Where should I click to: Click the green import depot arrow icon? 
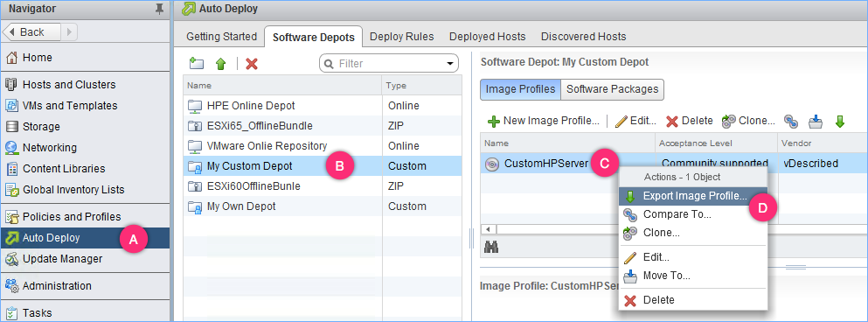[x=221, y=64]
